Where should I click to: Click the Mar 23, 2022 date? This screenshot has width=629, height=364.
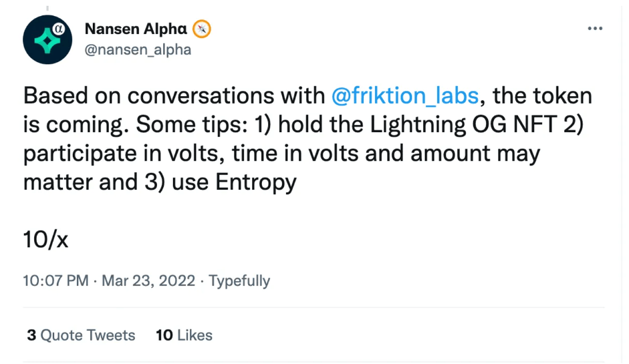click(148, 281)
